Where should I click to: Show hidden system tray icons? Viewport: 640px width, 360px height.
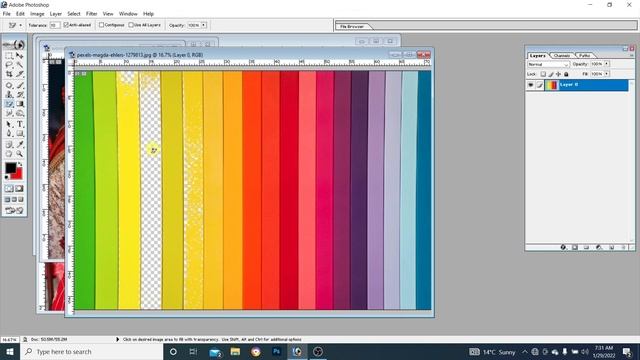coord(524,352)
